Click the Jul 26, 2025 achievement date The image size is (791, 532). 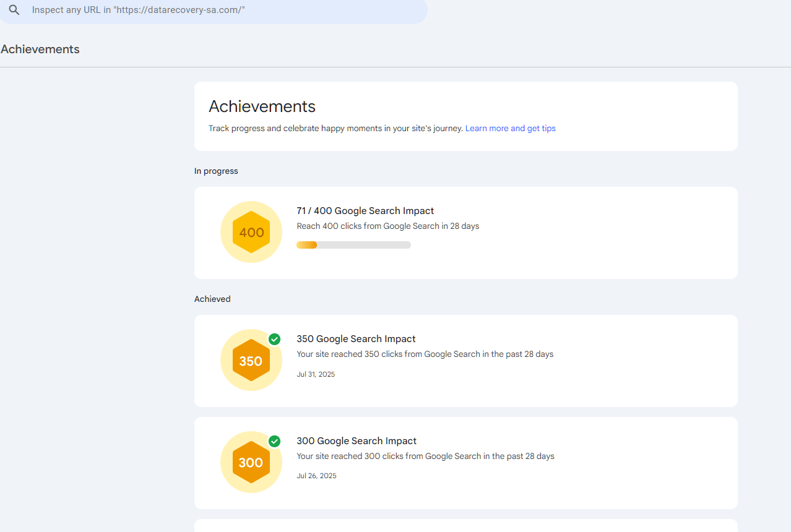tap(316, 476)
